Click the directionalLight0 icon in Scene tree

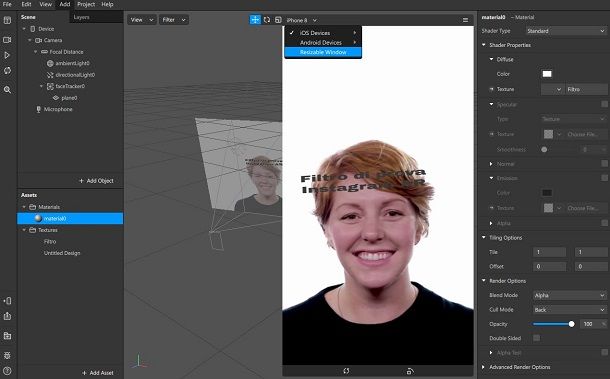pos(50,75)
